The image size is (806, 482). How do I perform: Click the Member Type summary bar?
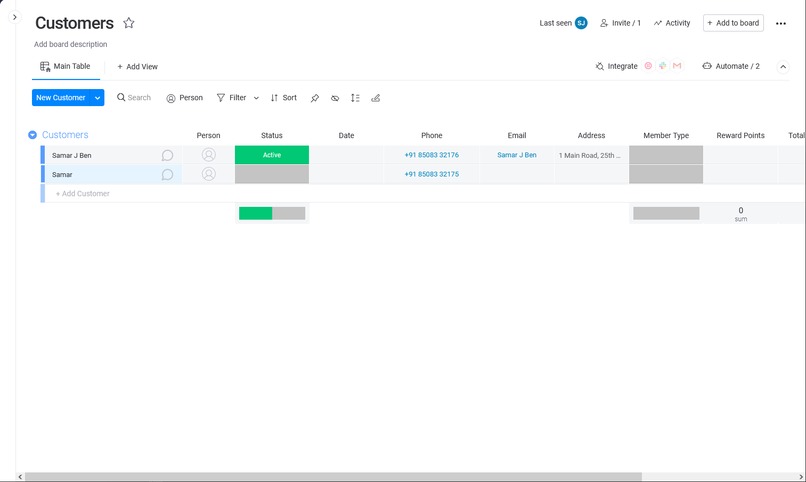coord(666,213)
